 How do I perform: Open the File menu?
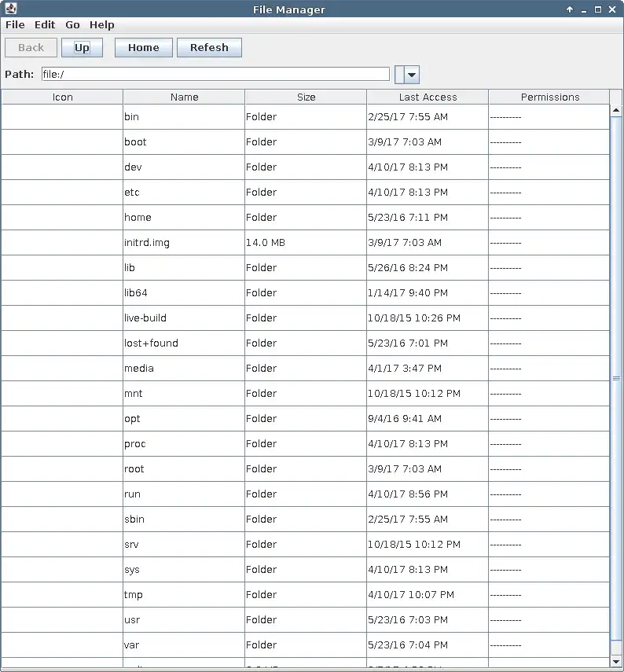pyautogui.click(x=15, y=25)
